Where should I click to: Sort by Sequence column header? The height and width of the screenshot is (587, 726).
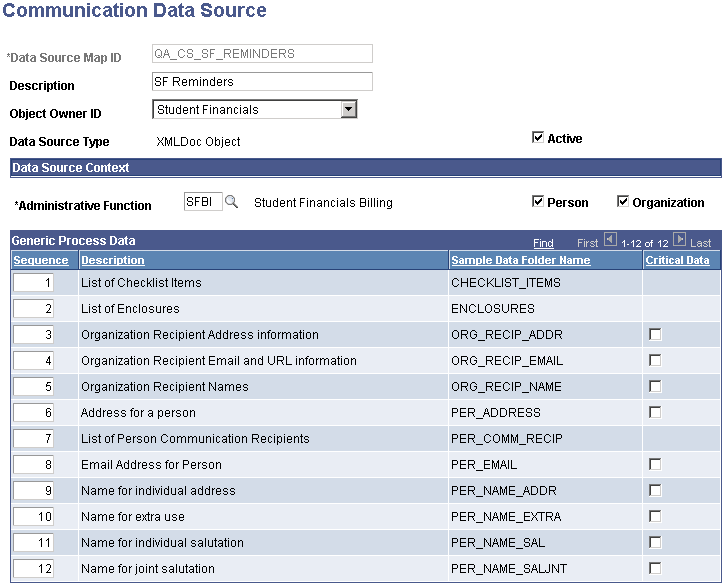tap(41, 260)
